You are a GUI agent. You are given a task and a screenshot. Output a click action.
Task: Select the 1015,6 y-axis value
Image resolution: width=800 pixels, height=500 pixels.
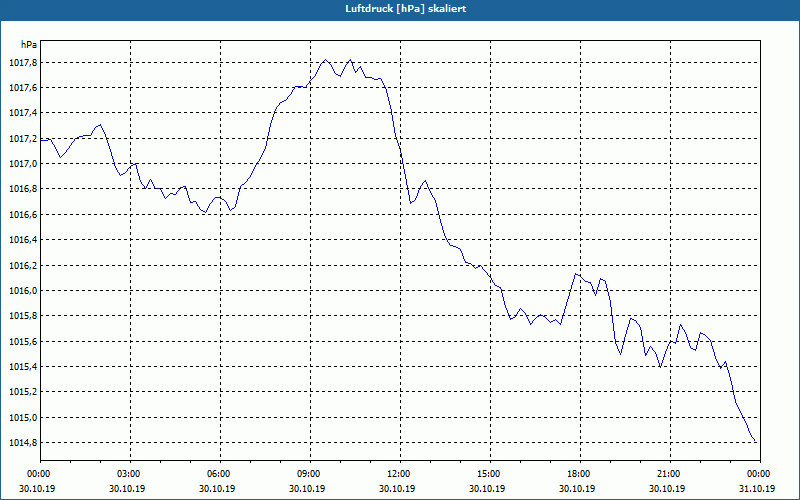[x=23, y=341]
